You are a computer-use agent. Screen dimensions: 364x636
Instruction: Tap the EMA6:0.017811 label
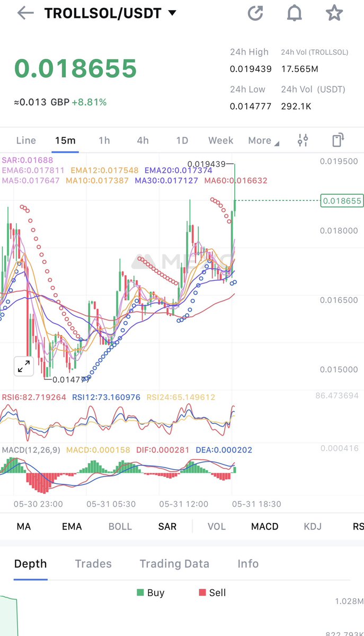tap(33, 170)
